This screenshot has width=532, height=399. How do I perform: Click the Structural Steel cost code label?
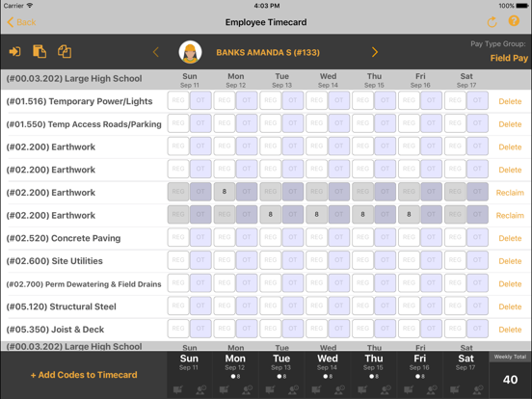[x=61, y=306]
